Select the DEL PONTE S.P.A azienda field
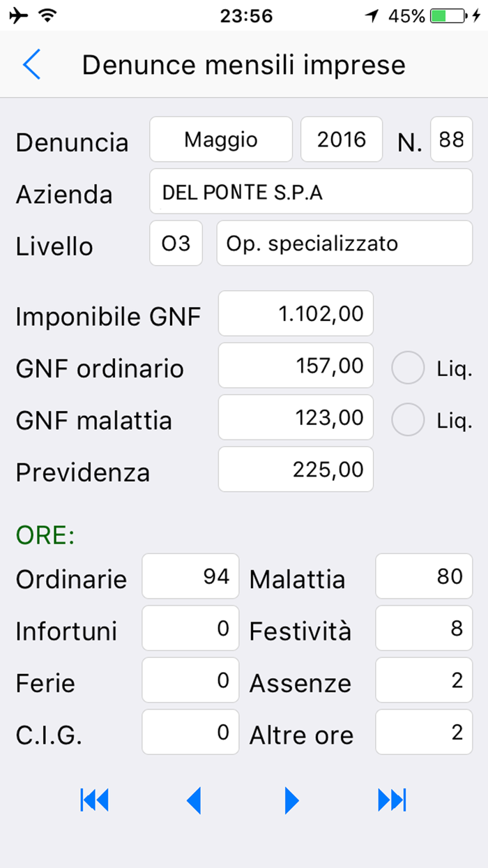The width and height of the screenshot is (488, 868). 310,191
